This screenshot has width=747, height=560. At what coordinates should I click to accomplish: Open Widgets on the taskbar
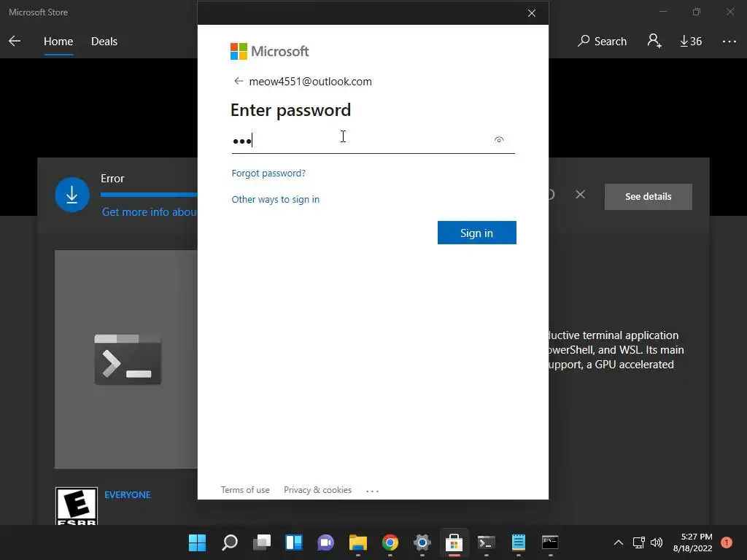[x=293, y=542]
